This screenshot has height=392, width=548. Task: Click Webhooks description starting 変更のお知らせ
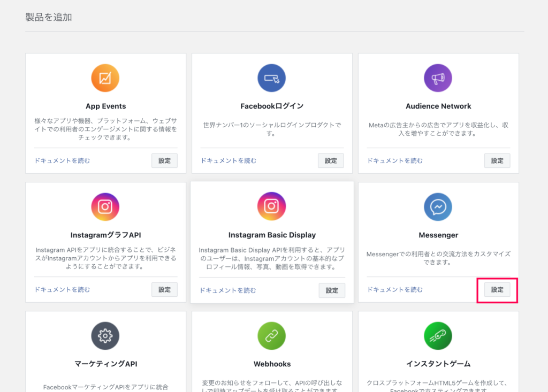(272, 387)
